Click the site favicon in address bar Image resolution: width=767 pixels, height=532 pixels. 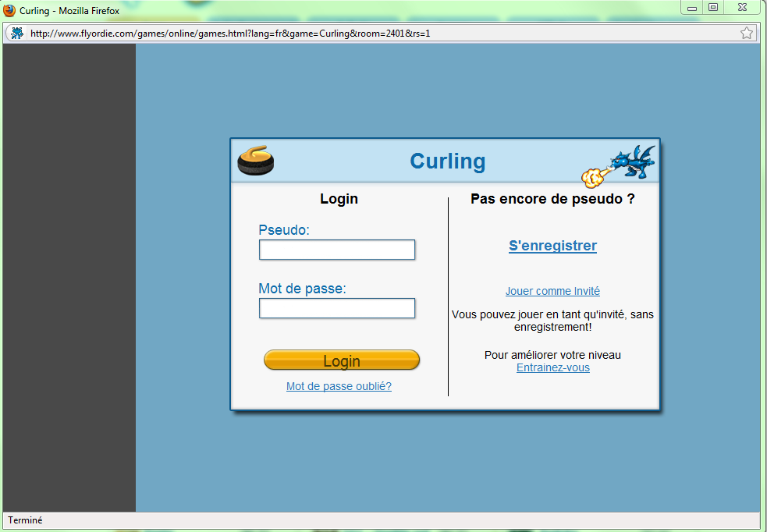pyautogui.click(x=17, y=34)
